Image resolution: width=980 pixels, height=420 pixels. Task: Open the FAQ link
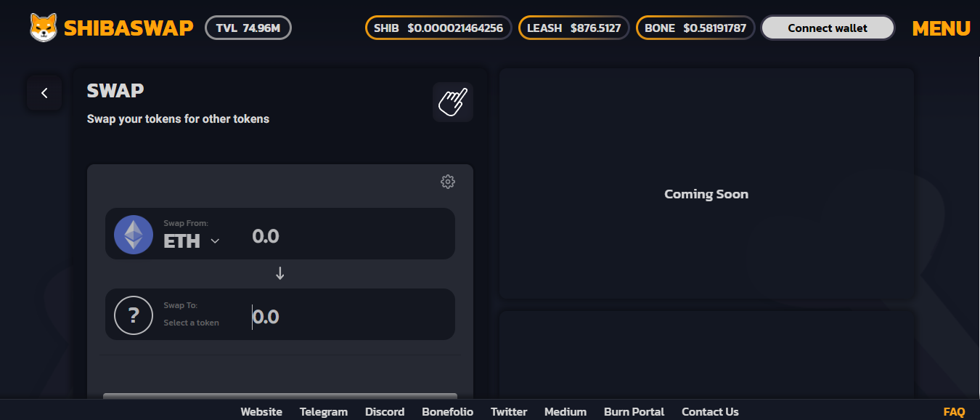tap(954, 412)
